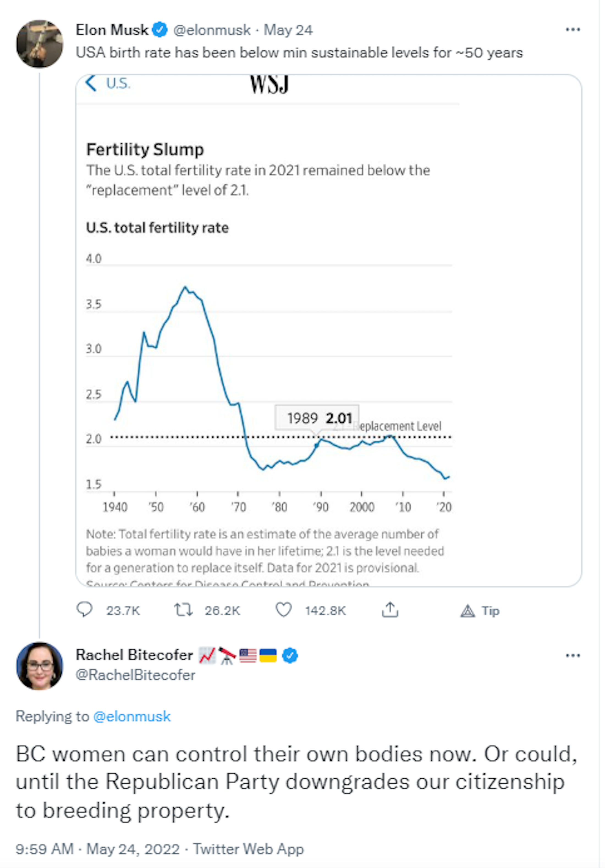Click the retweet arrows icon
This screenshot has height=868, width=605.
click(x=183, y=610)
